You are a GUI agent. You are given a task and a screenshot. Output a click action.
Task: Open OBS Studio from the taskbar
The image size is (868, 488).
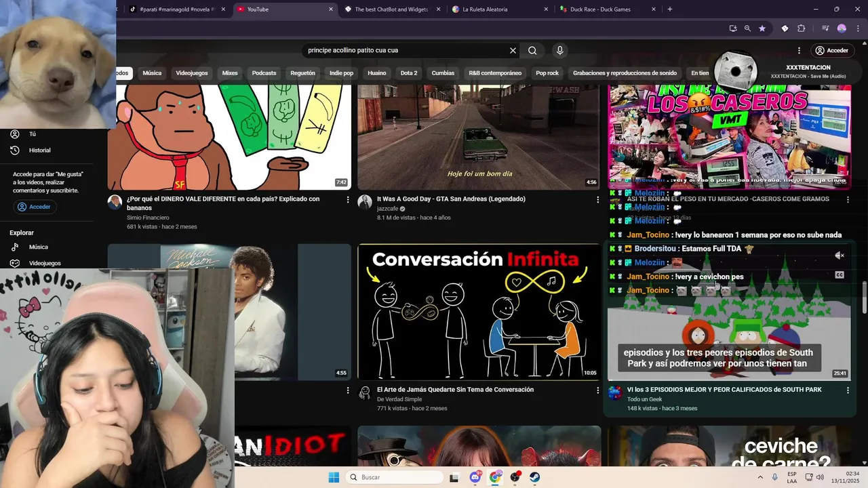pos(515,477)
